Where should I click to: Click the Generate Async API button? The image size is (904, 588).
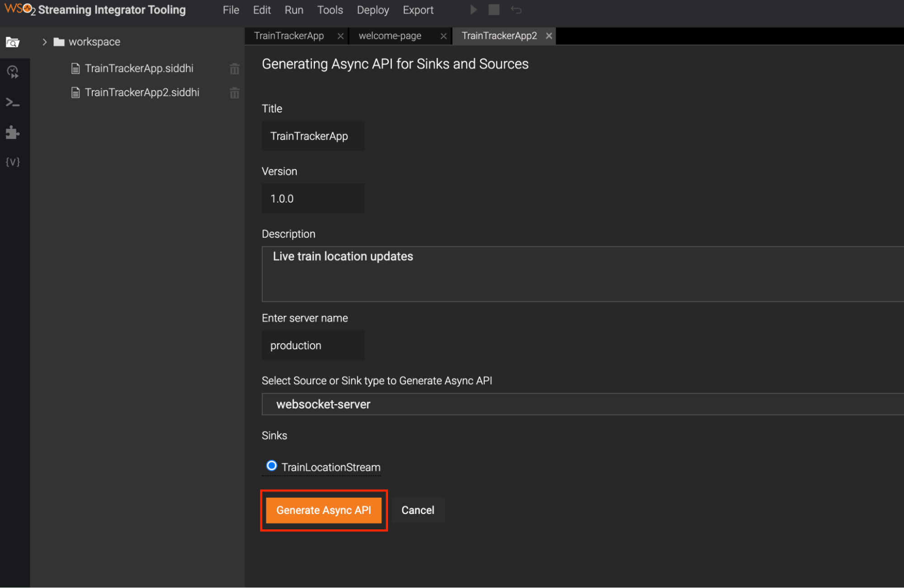324,510
